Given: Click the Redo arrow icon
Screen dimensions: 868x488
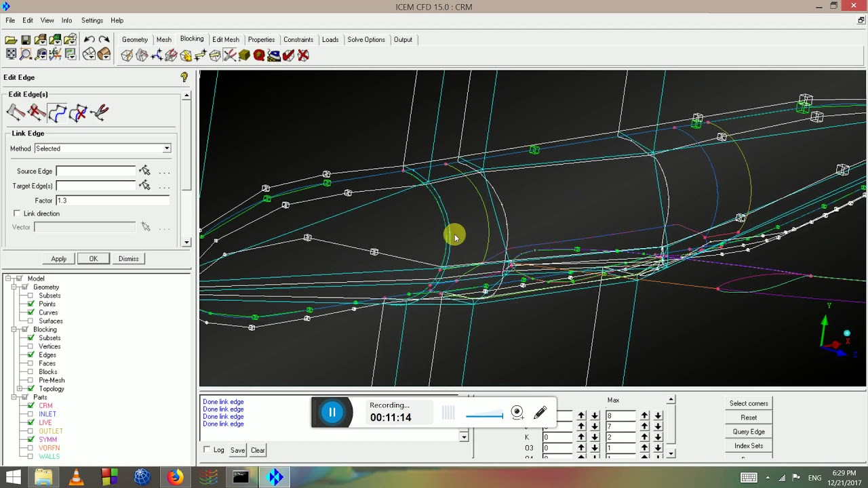Looking at the screenshot, I should 104,40.
